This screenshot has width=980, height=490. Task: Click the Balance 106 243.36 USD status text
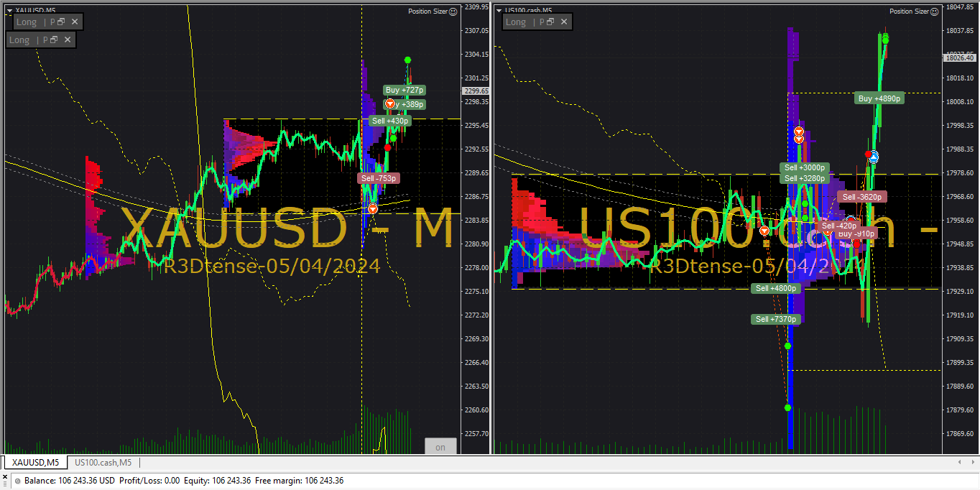(x=70, y=481)
